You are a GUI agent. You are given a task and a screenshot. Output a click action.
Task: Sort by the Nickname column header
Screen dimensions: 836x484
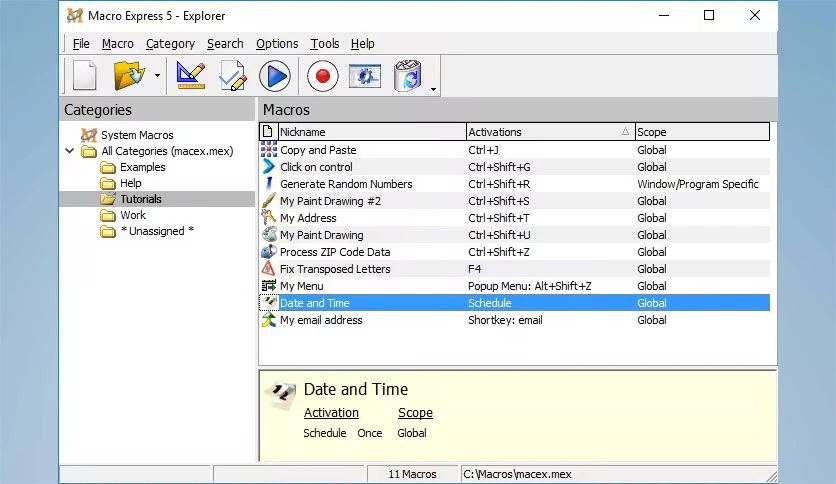point(372,132)
